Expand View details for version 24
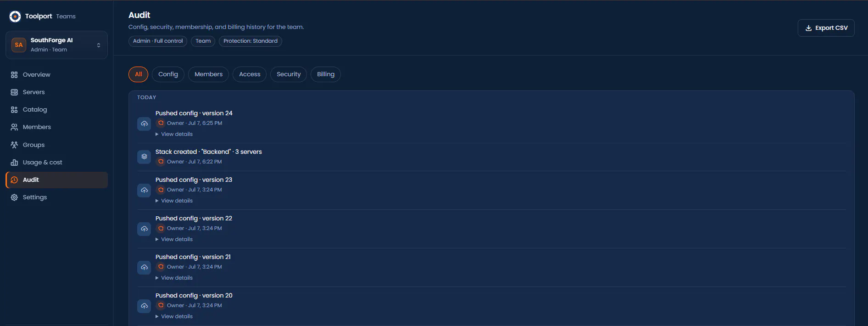 174,135
